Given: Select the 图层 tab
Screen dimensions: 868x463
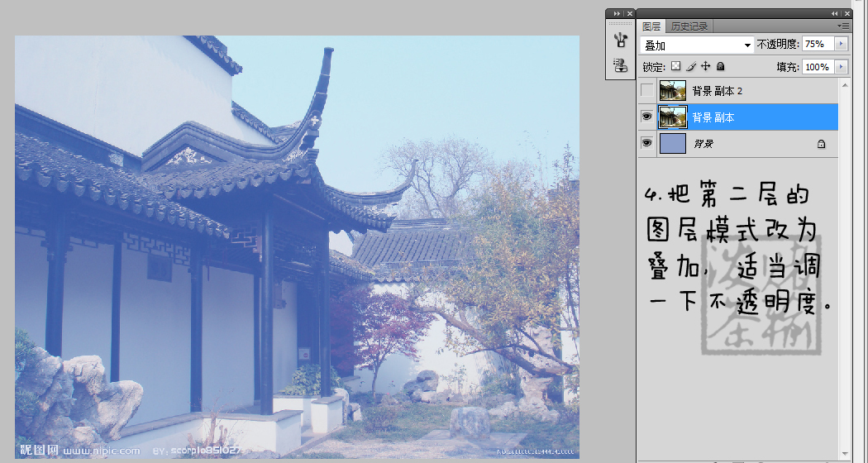Looking at the screenshot, I should [x=651, y=26].
